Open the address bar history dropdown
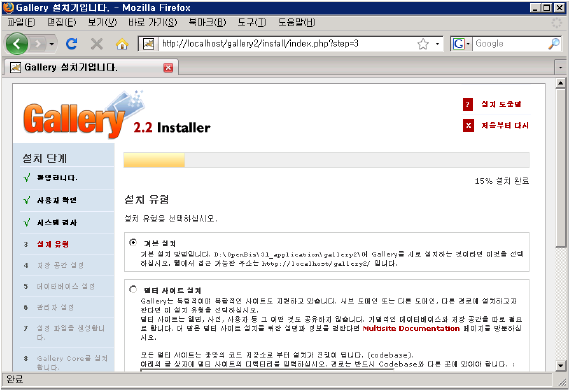 coord(437,44)
